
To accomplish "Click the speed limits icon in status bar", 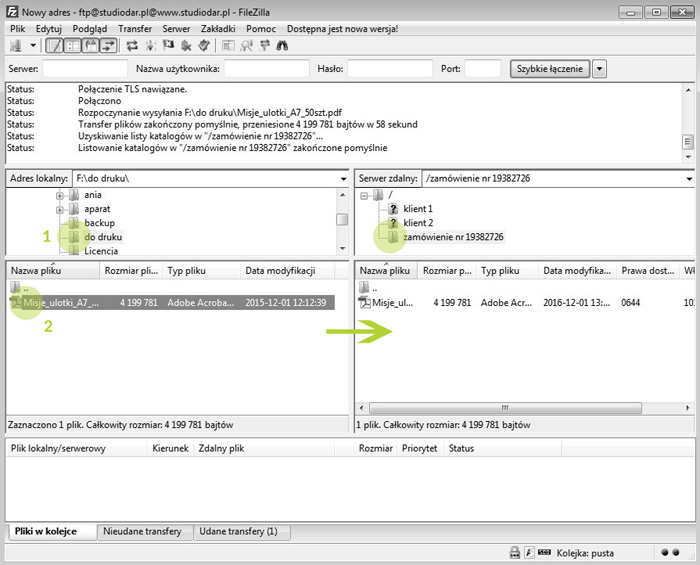I will pyautogui.click(x=544, y=552).
